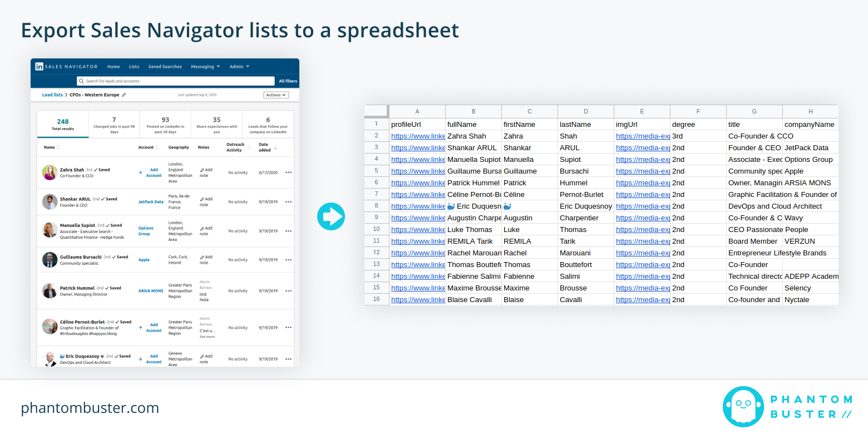Click pencil icon to rename CFOs list
This screenshot has height=434, width=868.
pos(124,95)
